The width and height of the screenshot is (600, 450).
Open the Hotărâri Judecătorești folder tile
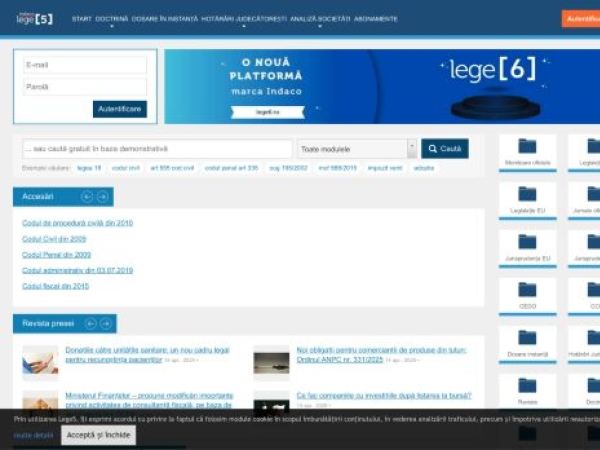[x=584, y=344]
